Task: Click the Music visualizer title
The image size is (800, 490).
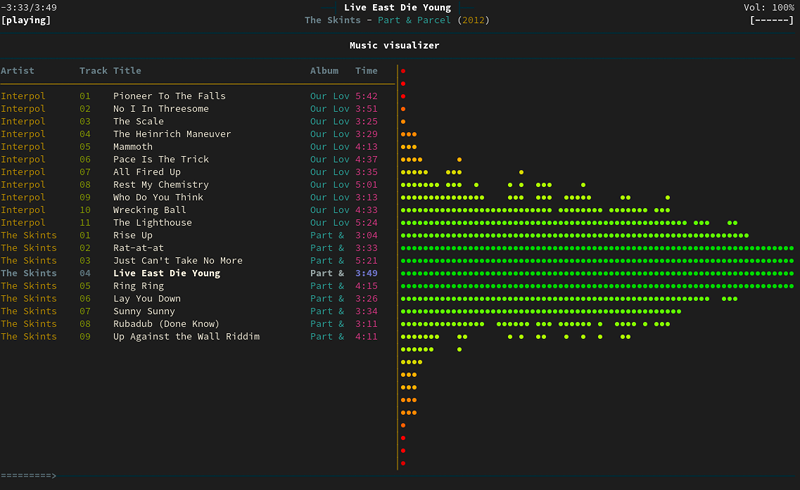Action: tap(394, 45)
